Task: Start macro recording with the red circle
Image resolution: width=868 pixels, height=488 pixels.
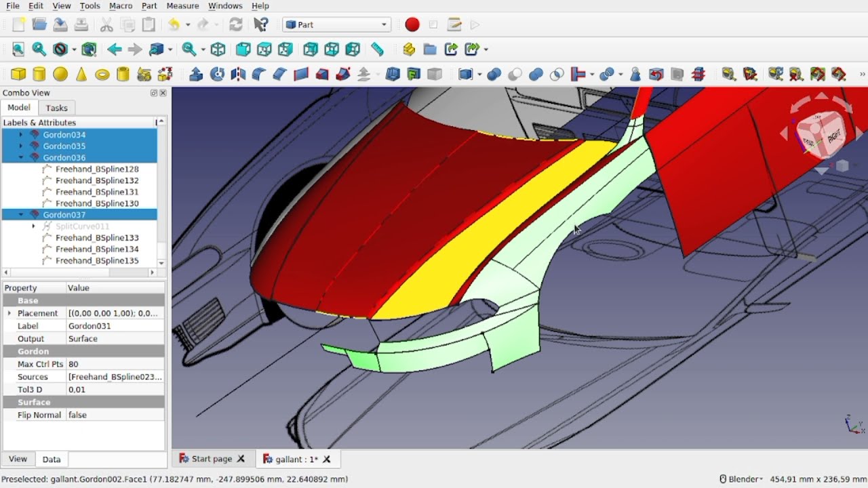Action: (x=412, y=24)
